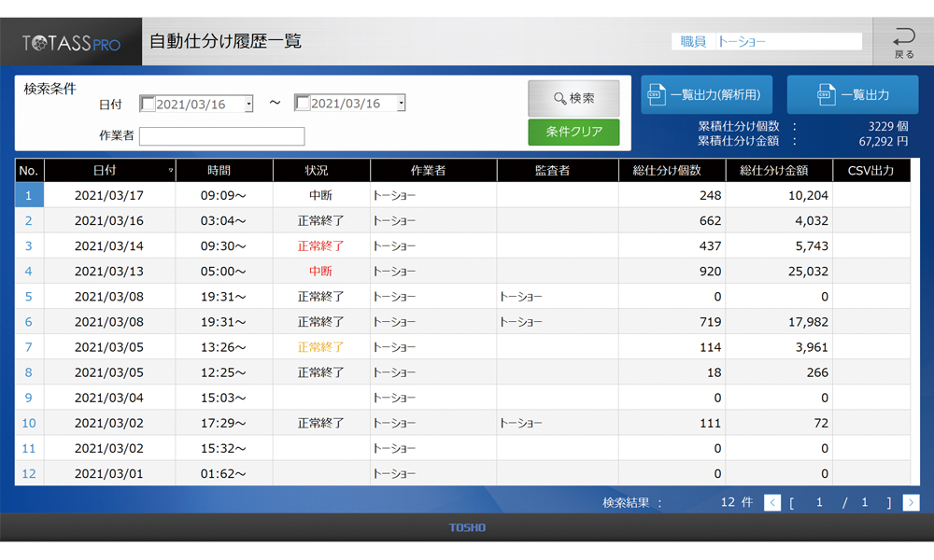Click the 作業者 column header
934x560 pixels.
[433, 170]
